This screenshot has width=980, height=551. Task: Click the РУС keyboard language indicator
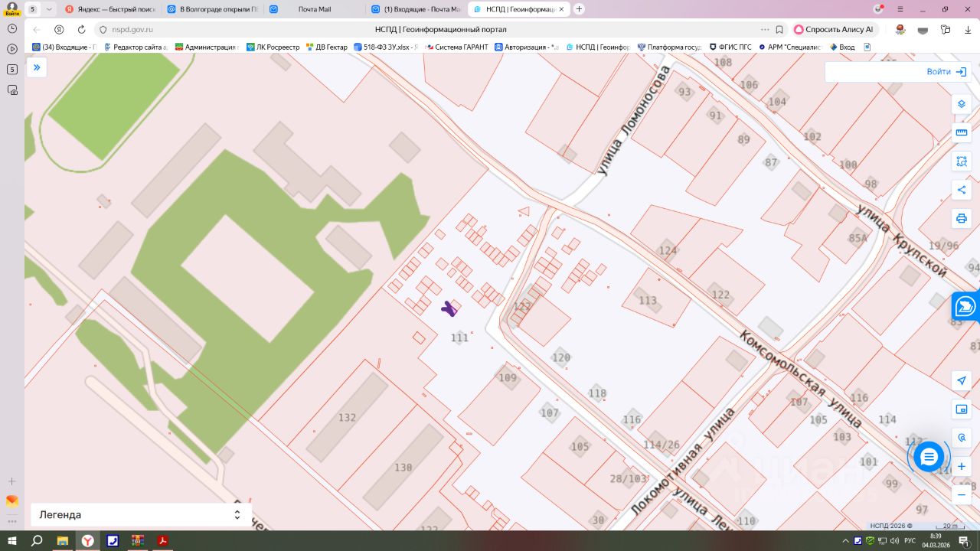click(x=911, y=541)
